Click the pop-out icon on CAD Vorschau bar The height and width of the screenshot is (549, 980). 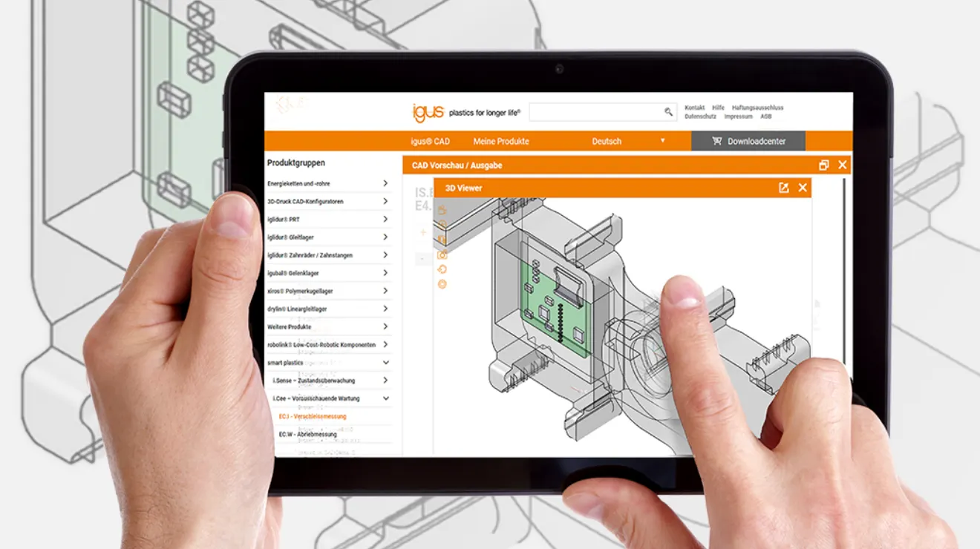[x=823, y=165]
